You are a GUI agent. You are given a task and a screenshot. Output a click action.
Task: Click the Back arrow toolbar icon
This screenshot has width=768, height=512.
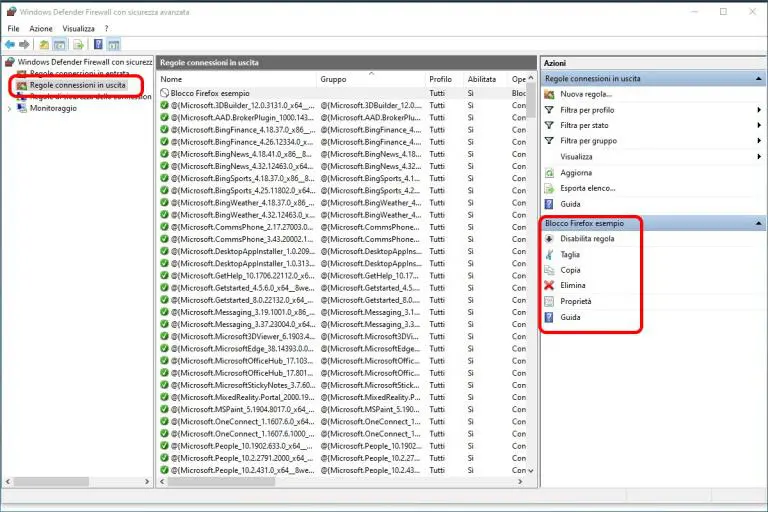coord(10,45)
